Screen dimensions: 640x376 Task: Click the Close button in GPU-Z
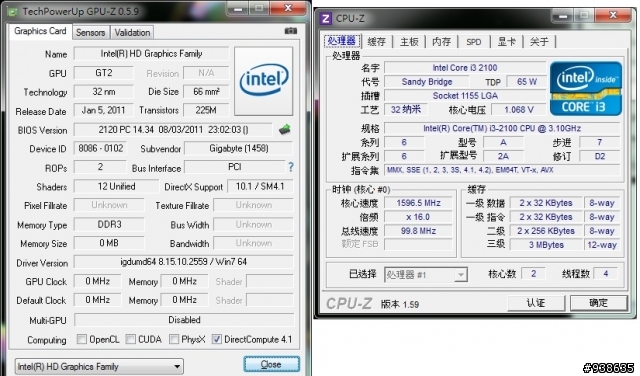(271, 364)
